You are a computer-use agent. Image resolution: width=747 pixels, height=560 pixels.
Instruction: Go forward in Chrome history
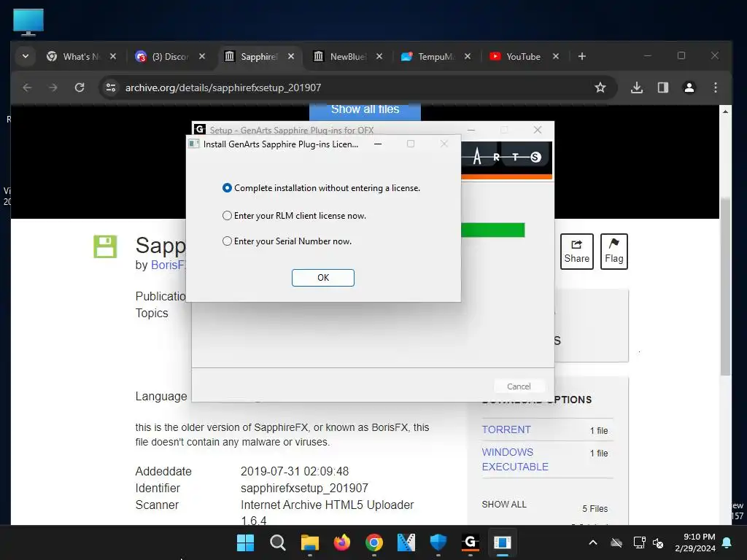(53, 87)
